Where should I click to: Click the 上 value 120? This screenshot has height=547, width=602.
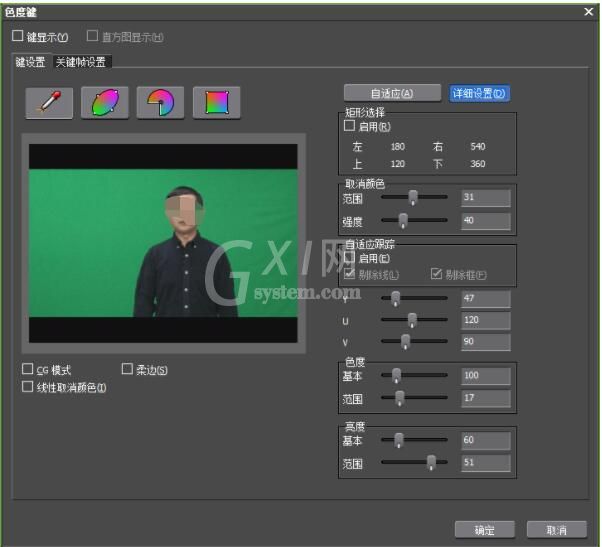click(x=398, y=164)
